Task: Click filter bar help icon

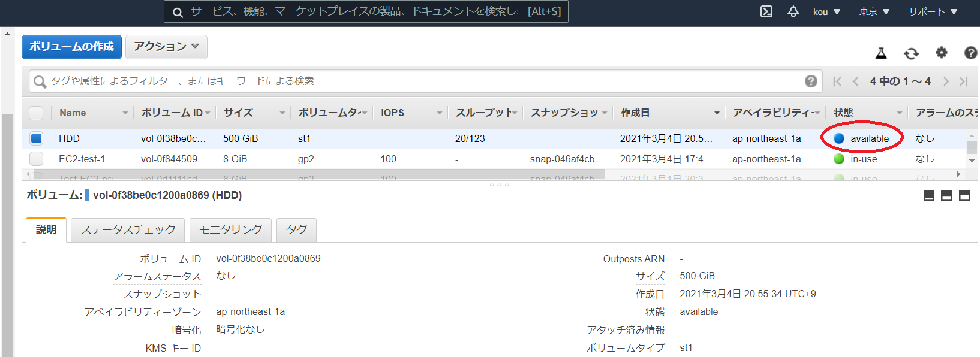Action: point(811,81)
